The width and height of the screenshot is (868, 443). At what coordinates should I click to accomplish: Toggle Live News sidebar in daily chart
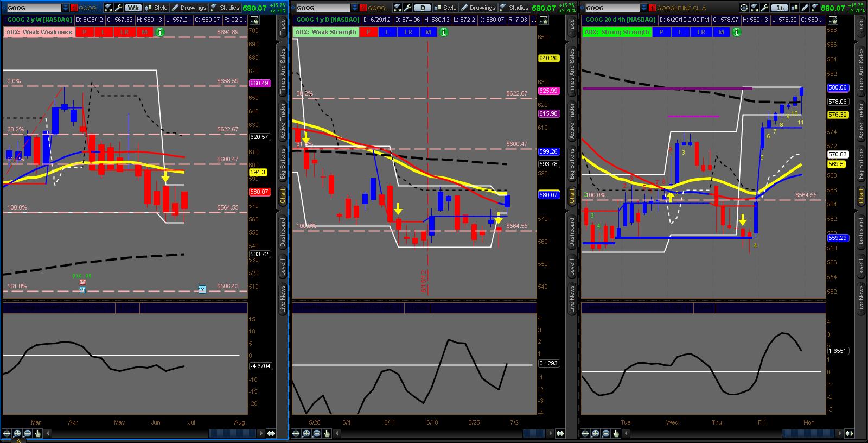coord(572,299)
